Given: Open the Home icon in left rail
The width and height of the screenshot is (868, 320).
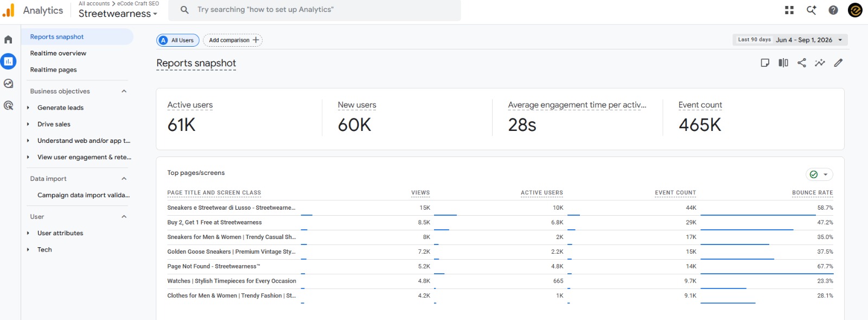Looking at the screenshot, I should 8,40.
